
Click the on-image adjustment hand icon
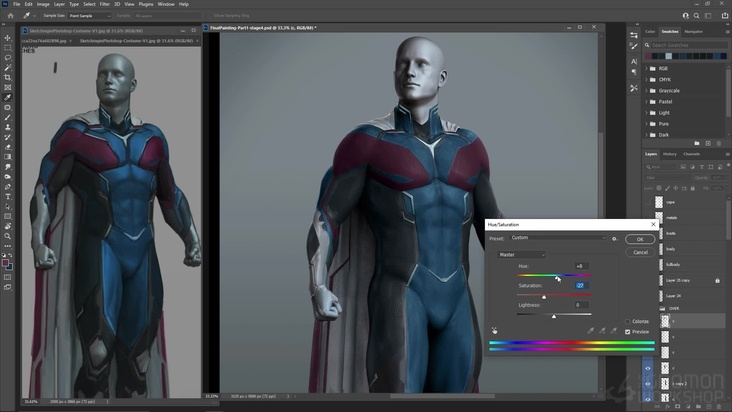click(494, 330)
